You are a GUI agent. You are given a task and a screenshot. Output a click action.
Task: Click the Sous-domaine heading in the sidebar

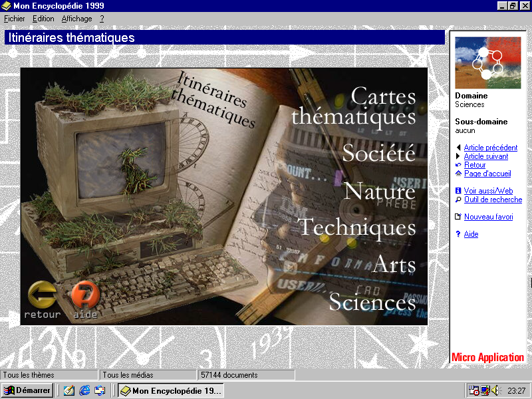point(481,122)
